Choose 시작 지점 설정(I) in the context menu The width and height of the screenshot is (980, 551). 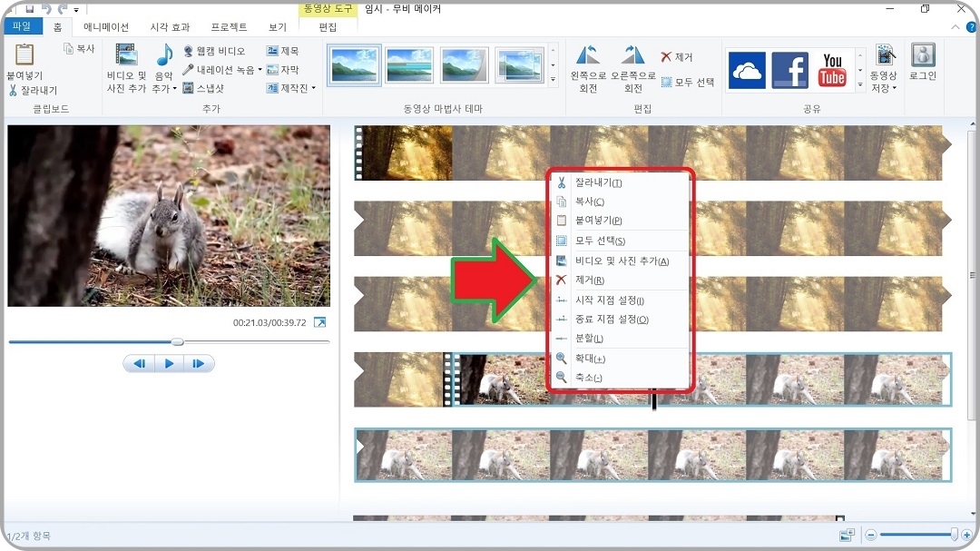tap(620, 300)
